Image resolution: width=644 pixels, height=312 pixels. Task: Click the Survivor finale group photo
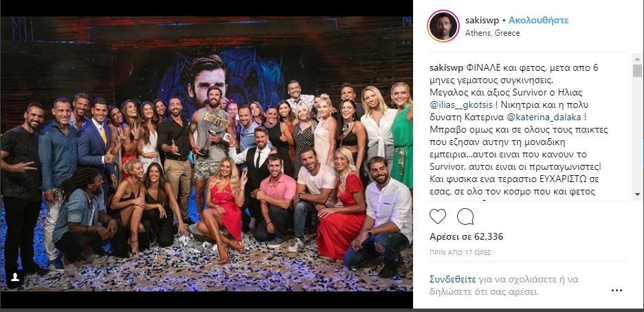[206, 154]
